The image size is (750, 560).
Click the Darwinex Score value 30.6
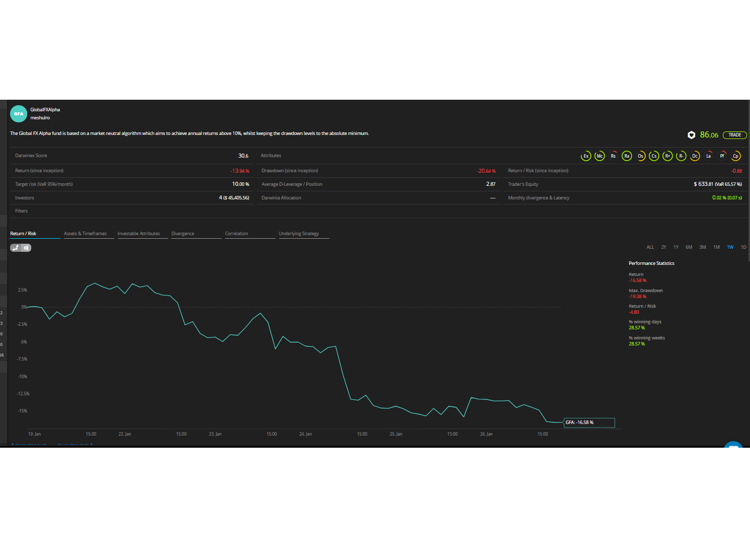point(243,156)
